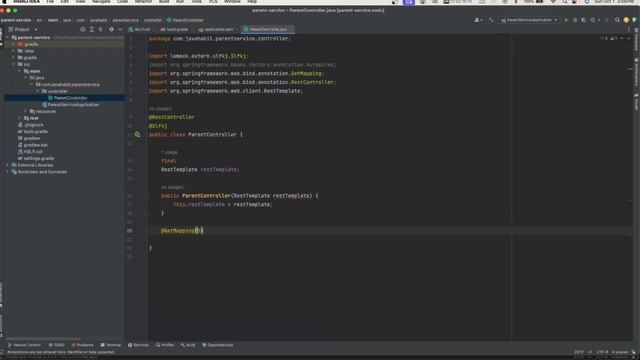Select ParentServiceApplication in project tree
The height and width of the screenshot is (360, 640).
point(71,104)
